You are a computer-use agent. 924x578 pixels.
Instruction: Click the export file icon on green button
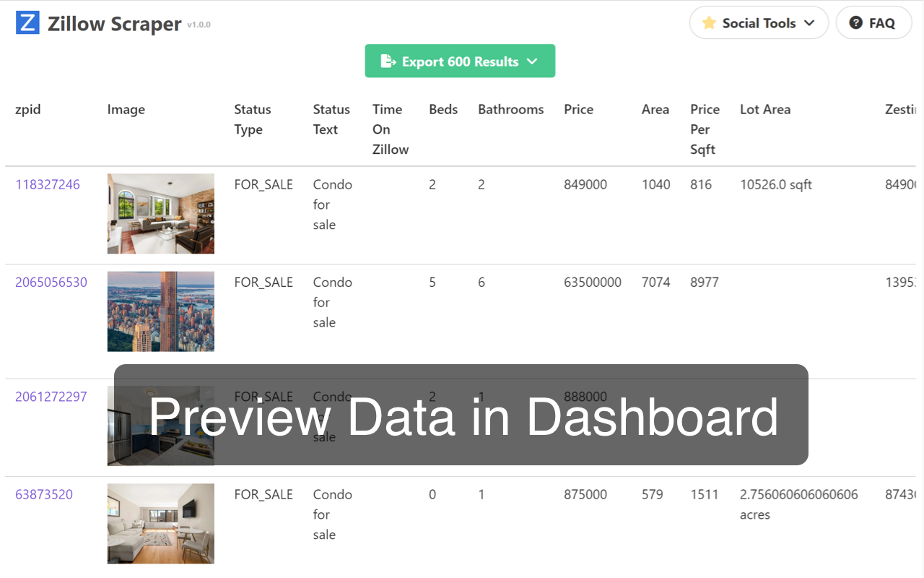point(388,61)
